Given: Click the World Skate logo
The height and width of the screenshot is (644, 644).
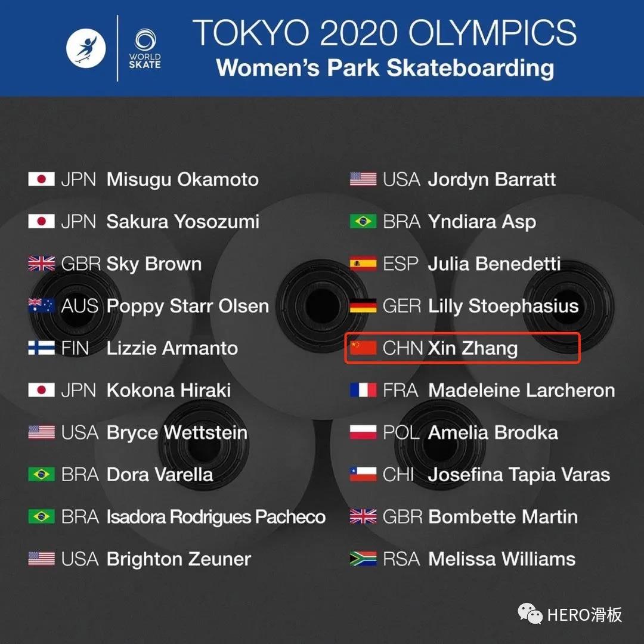Looking at the screenshot, I should tap(145, 48).
